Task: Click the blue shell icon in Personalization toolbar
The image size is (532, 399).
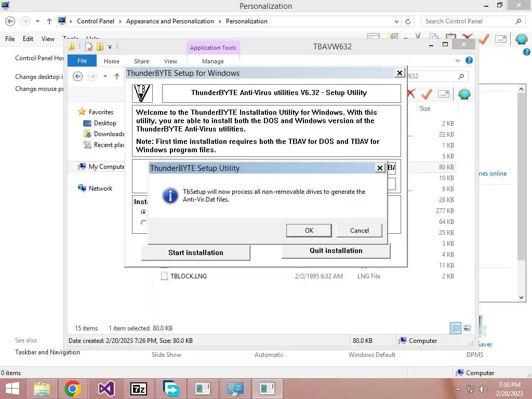Action: 522,39
